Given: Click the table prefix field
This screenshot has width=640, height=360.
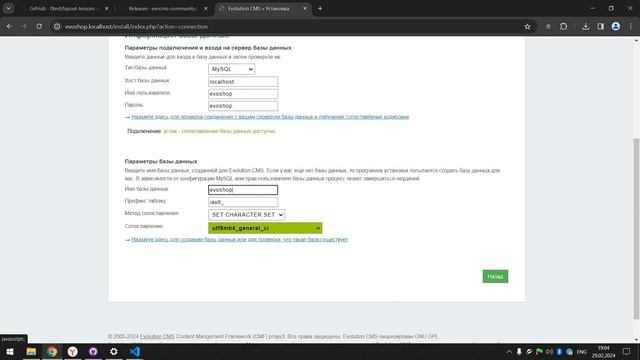Looking at the screenshot, I should (243, 202).
